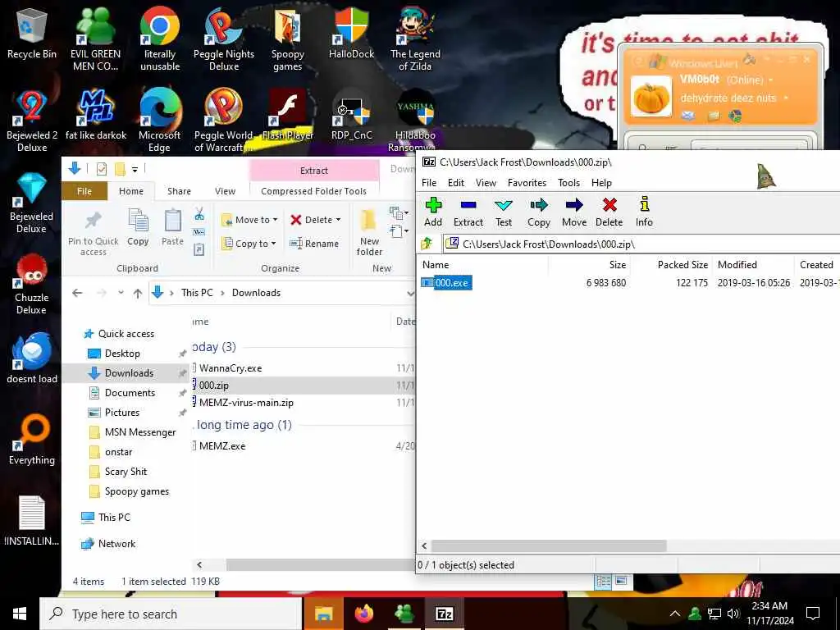This screenshot has width=840, height=630.
Task: Go Back in File Explorer navigation
Action: [x=77, y=293]
